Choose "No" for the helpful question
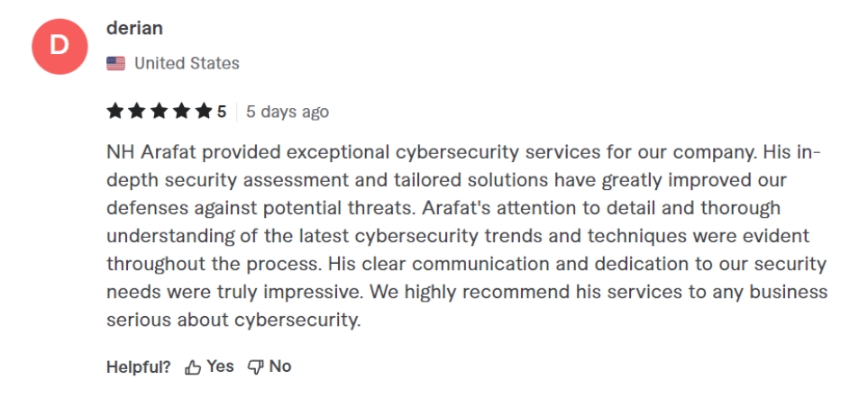Screen dimensions: 868x398 click(x=280, y=366)
